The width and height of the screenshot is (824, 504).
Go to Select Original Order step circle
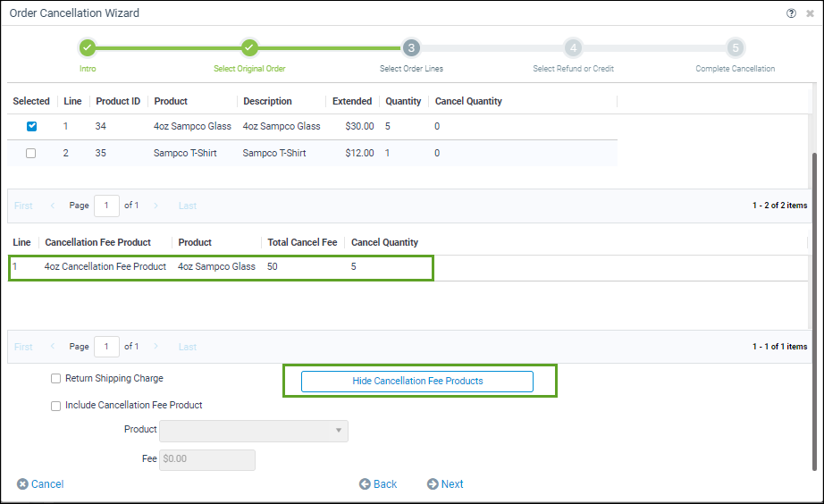[x=249, y=48]
